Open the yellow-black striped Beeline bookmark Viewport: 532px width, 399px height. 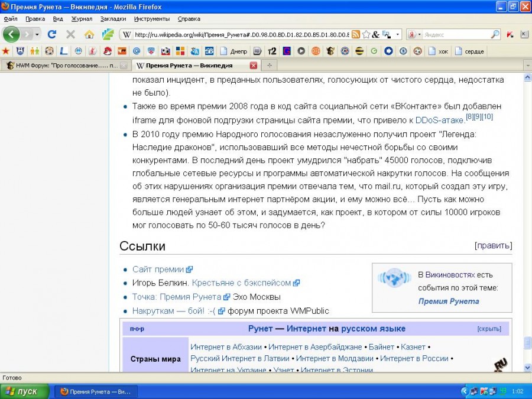tap(359, 51)
